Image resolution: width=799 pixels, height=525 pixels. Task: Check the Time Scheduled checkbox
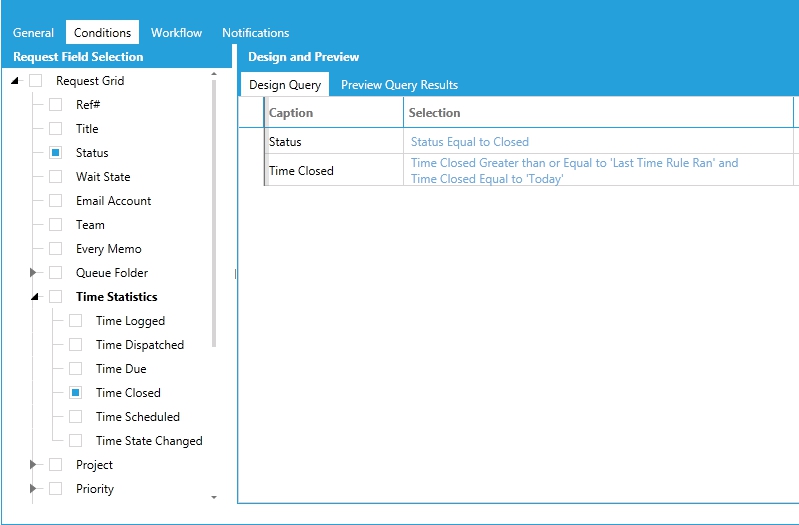[75, 416]
